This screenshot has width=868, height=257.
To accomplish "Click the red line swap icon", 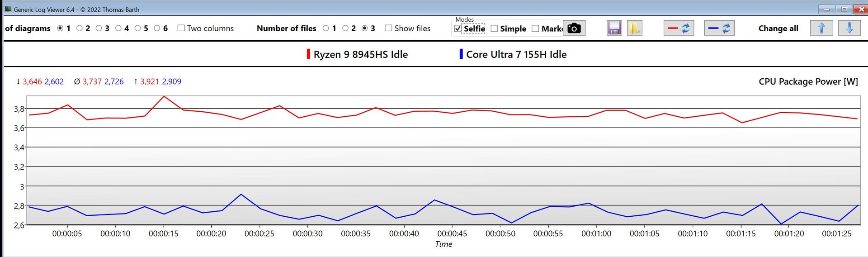I will pyautogui.click(x=679, y=28).
